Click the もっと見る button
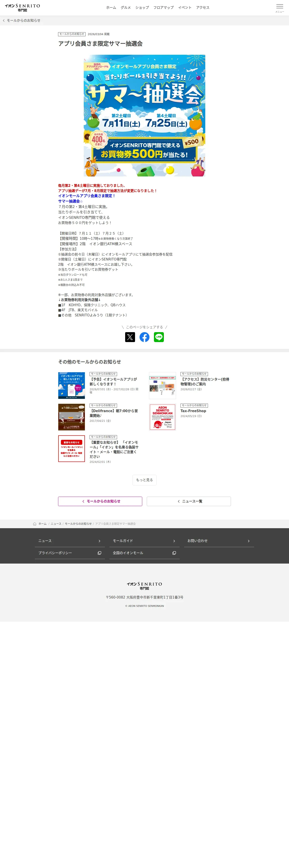 pyautogui.click(x=144, y=480)
